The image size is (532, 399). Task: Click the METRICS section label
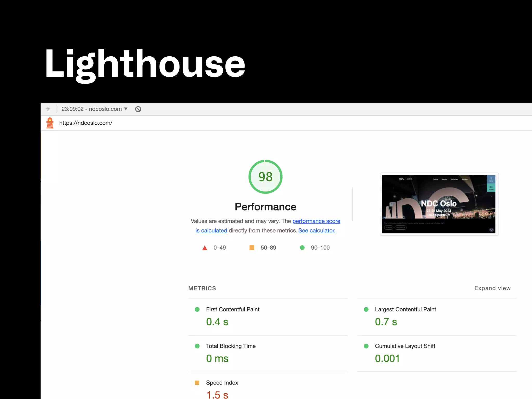pos(202,288)
